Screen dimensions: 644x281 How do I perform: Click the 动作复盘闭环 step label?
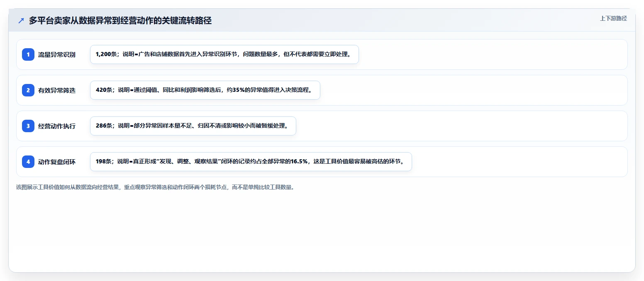click(x=57, y=162)
